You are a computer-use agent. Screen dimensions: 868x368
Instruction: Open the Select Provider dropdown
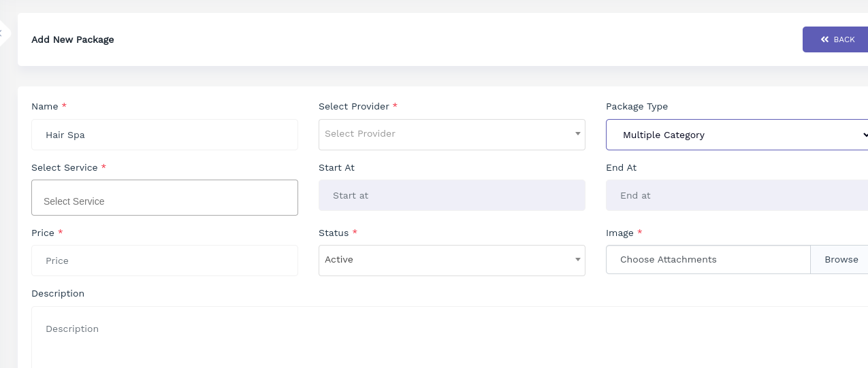click(452, 135)
